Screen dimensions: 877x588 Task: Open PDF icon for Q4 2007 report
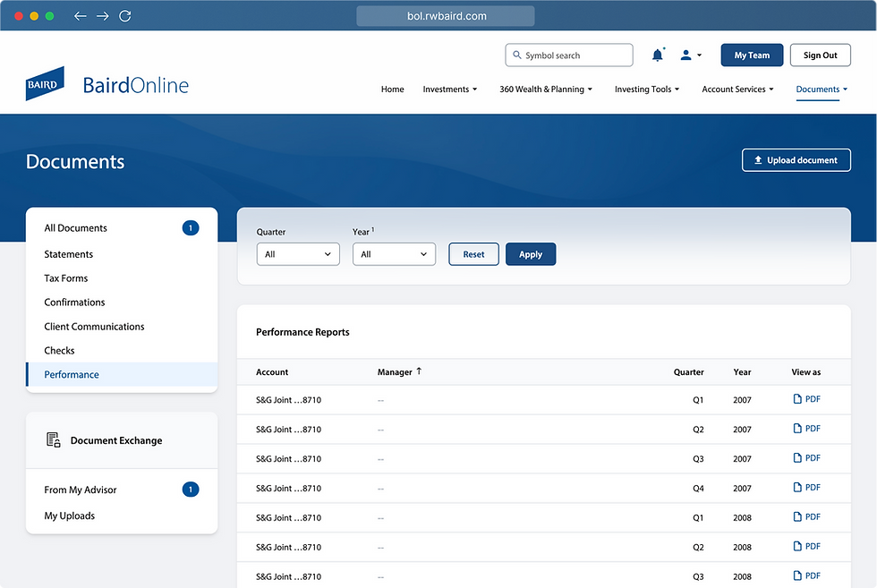pos(797,487)
